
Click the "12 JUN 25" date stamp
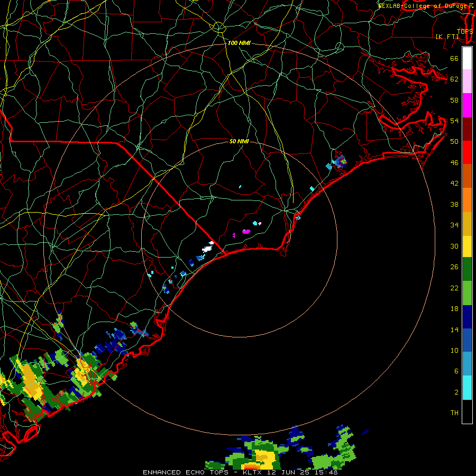tap(288, 472)
